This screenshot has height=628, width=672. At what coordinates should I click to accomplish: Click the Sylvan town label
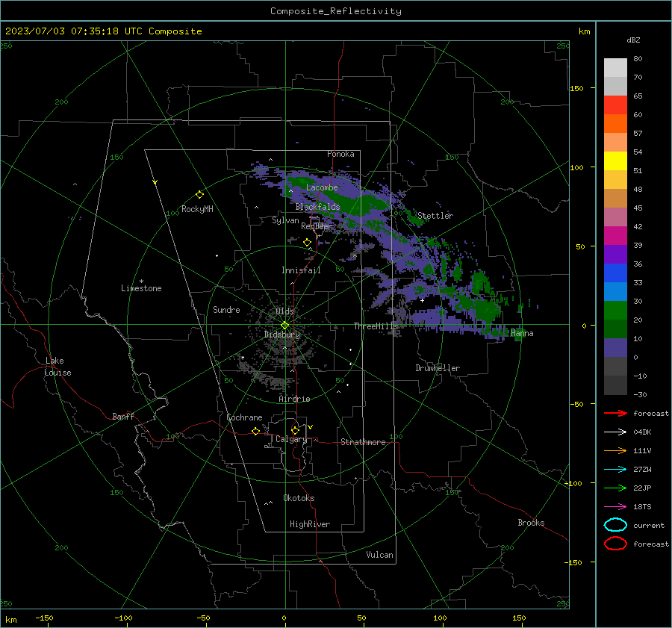point(285,220)
